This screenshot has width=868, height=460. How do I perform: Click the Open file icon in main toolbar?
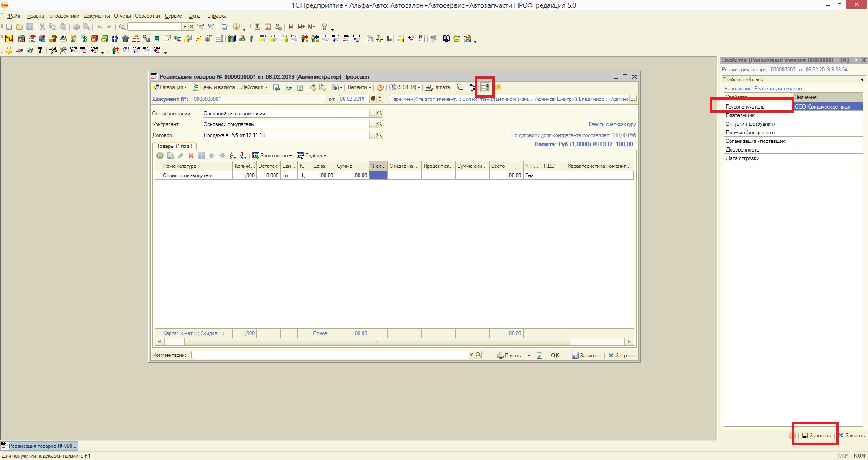[19, 27]
